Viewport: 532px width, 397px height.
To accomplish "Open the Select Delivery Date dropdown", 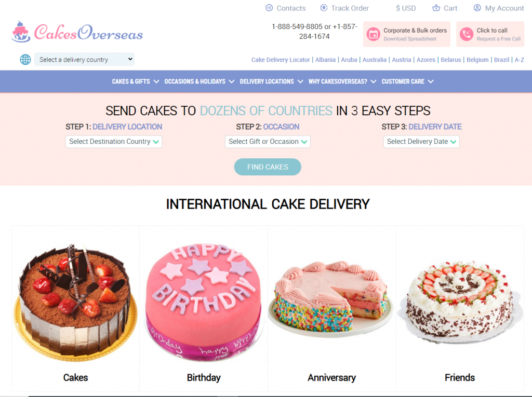I will pos(421,142).
